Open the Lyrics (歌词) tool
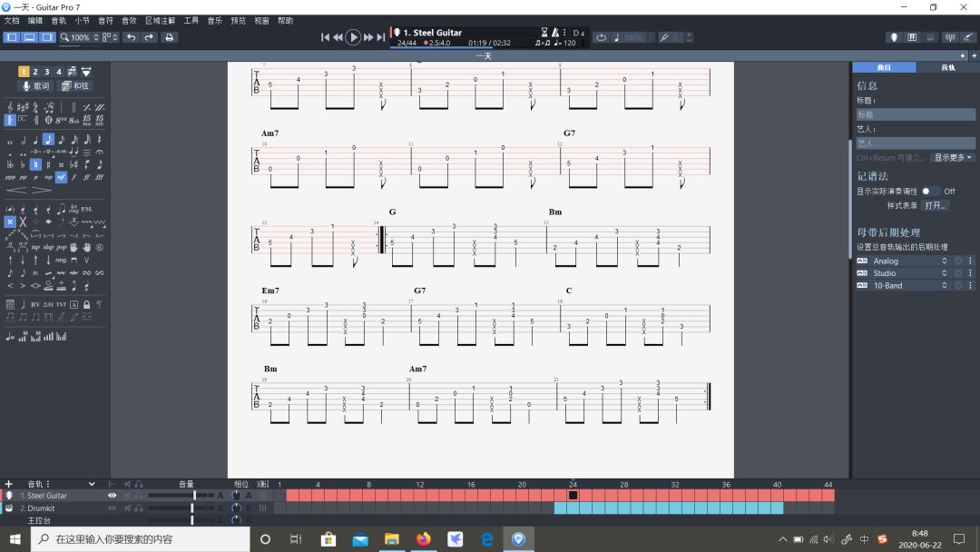The height and width of the screenshot is (552, 980). pyautogui.click(x=35, y=86)
